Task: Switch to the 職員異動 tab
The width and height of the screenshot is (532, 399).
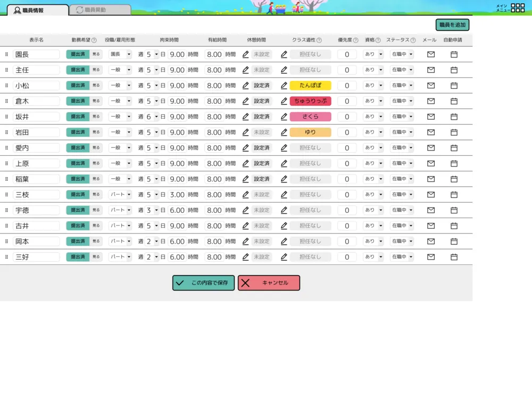Action: (x=100, y=10)
